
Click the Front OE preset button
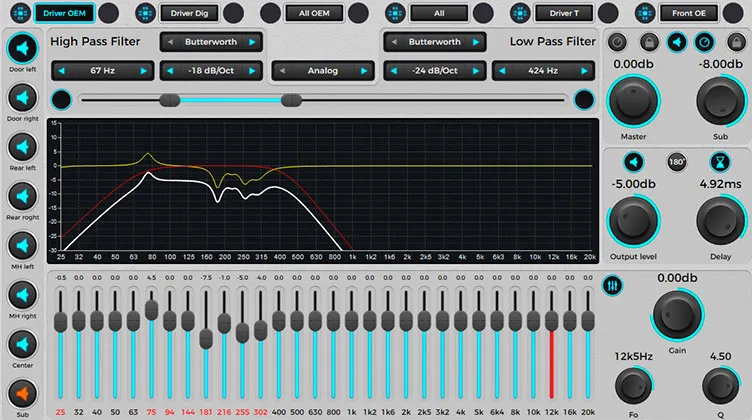tap(689, 13)
